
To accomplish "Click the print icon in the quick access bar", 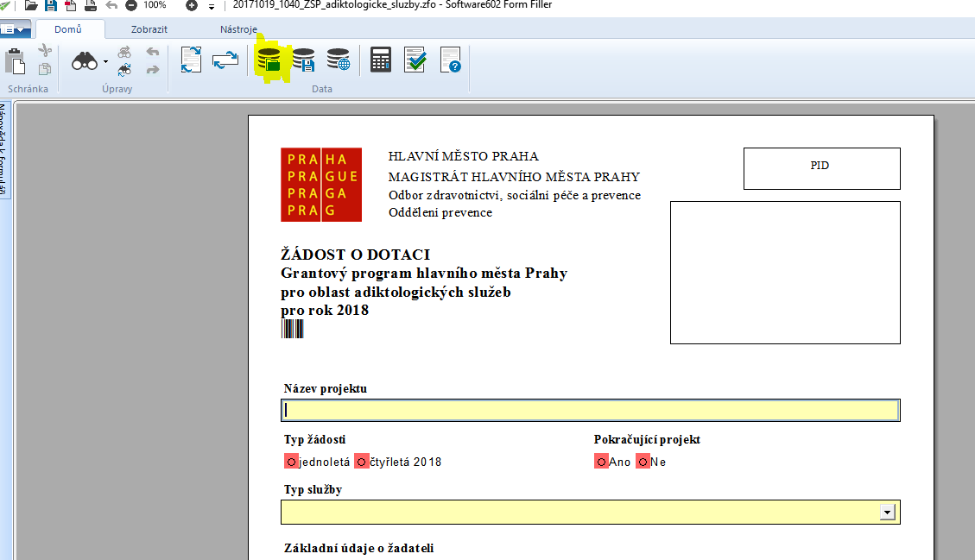I will [91, 5].
